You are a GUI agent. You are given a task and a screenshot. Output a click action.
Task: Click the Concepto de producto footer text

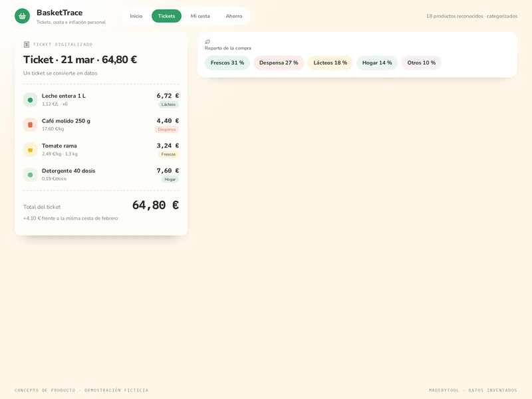click(81, 390)
